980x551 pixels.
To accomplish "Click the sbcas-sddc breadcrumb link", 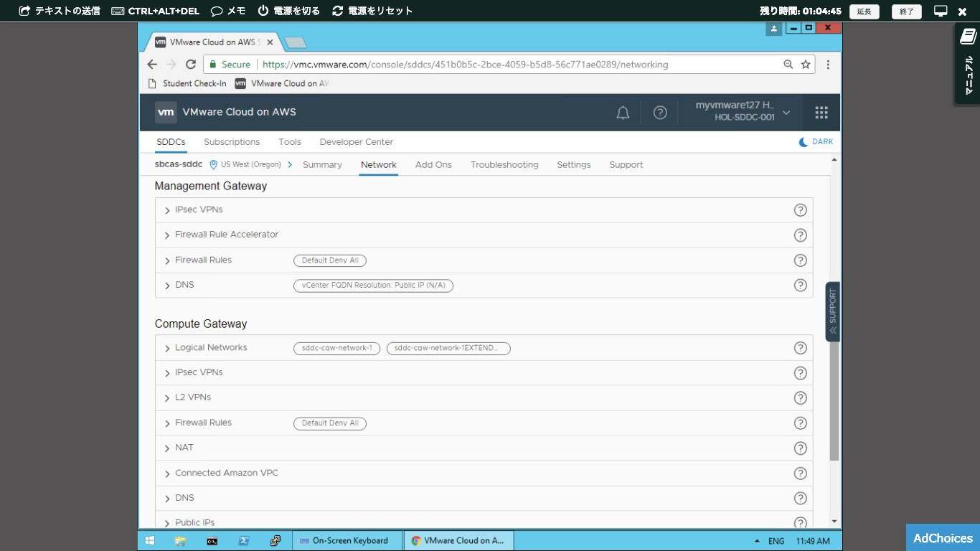I will pos(179,164).
